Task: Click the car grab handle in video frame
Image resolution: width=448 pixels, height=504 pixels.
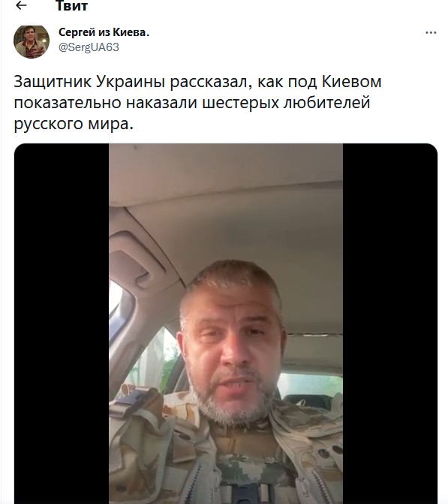Action: click(x=137, y=258)
